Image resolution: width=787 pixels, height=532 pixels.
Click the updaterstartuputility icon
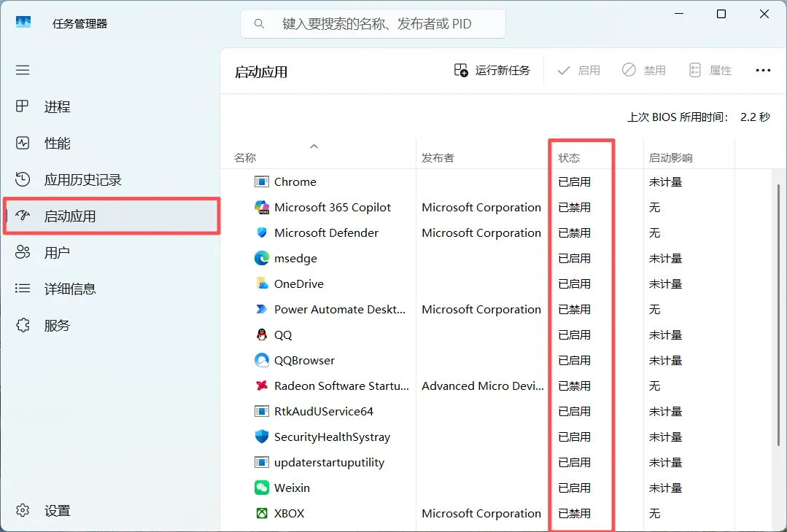(x=262, y=462)
